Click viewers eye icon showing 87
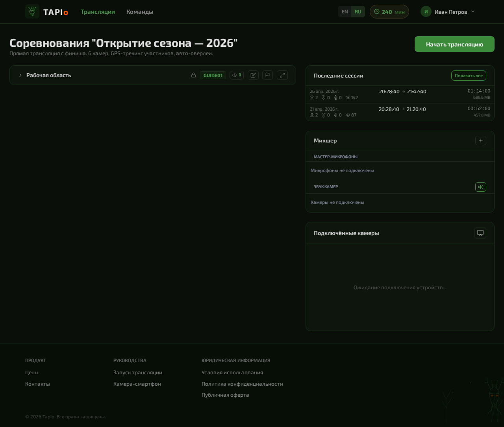 pyautogui.click(x=348, y=115)
